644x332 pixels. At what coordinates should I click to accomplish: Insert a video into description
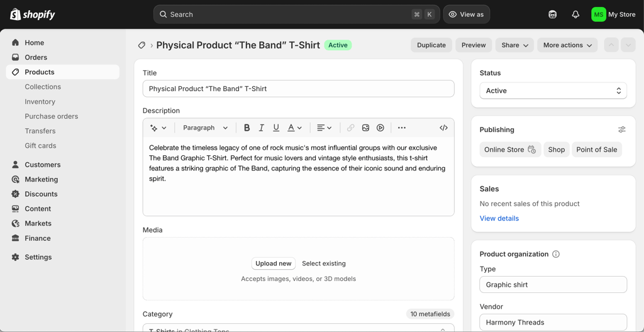pos(380,128)
